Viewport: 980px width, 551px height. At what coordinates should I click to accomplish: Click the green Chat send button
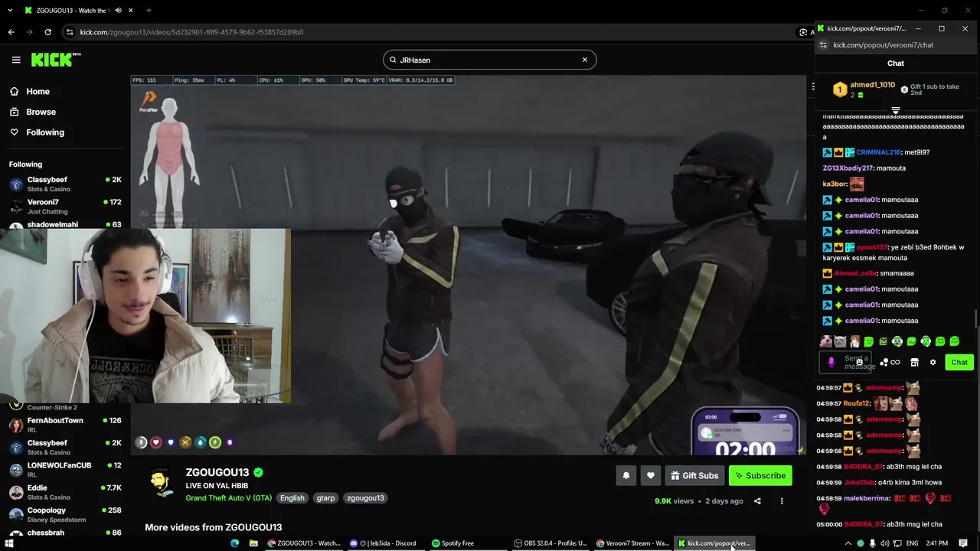959,362
